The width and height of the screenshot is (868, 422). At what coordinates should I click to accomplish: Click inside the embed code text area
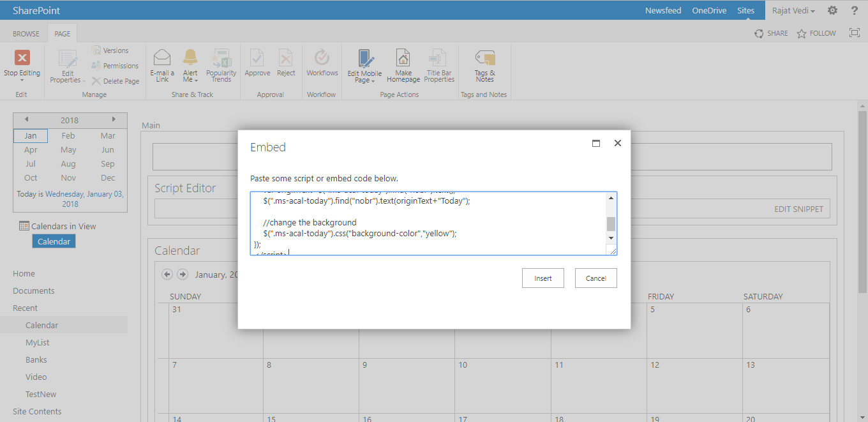[x=428, y=223]
